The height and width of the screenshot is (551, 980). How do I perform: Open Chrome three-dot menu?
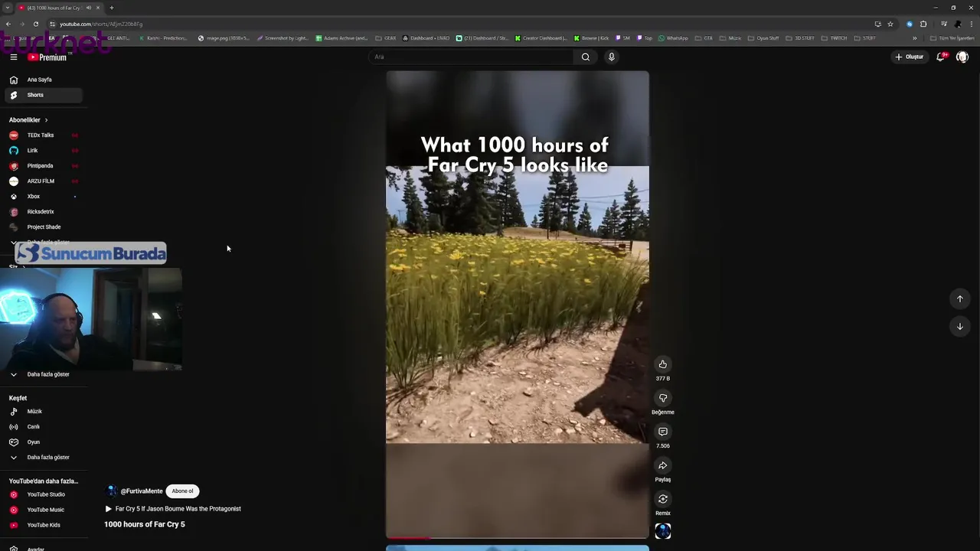point(971,24)
